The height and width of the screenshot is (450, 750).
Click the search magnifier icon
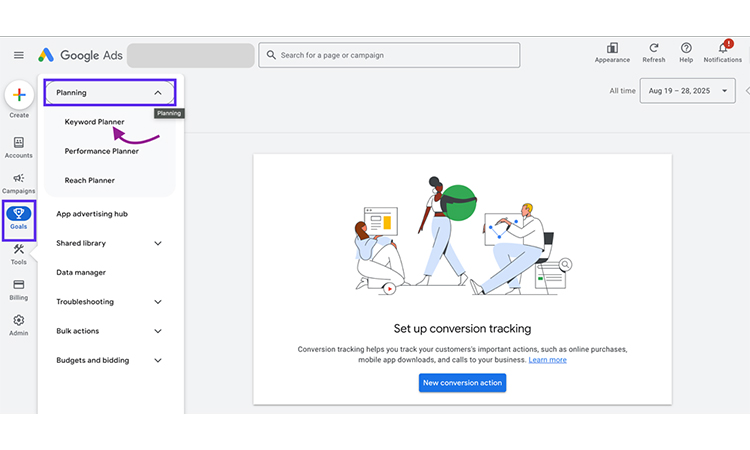[x=271, y=55]
